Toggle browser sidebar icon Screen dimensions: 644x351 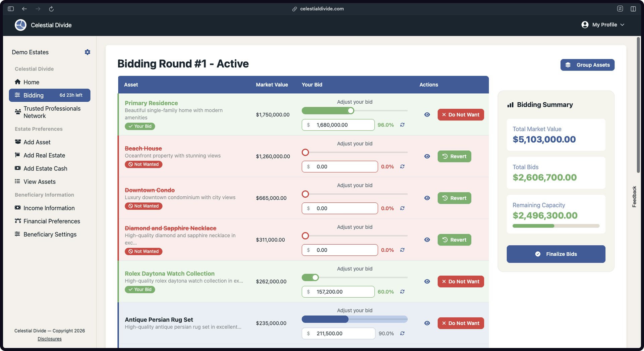tap(11, 9)
